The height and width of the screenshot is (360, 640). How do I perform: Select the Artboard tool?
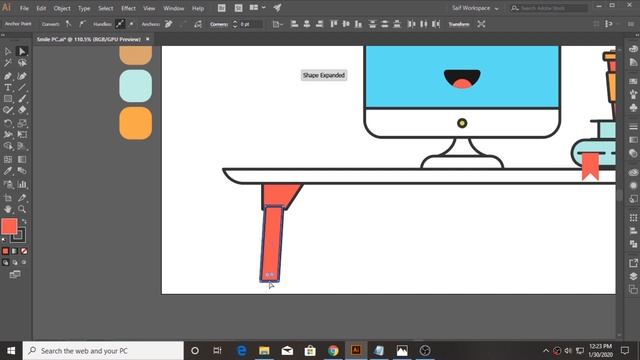(x=8, y=198)
